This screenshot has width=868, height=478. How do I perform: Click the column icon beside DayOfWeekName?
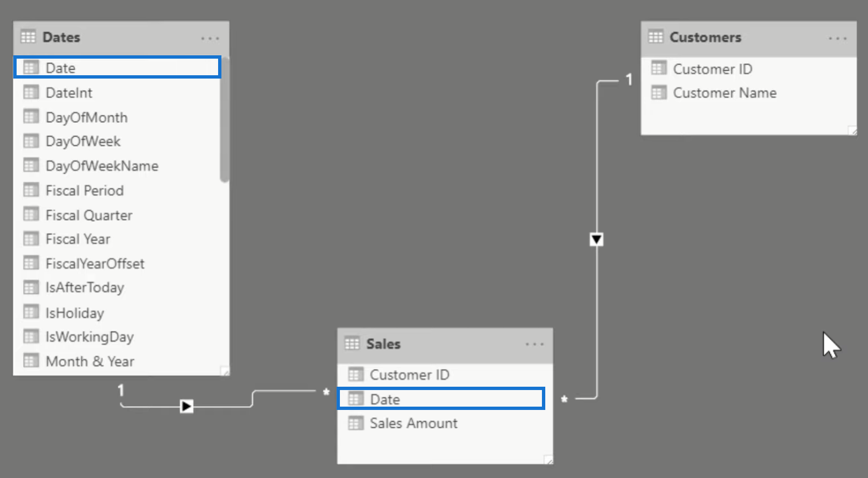pos(31,165)
